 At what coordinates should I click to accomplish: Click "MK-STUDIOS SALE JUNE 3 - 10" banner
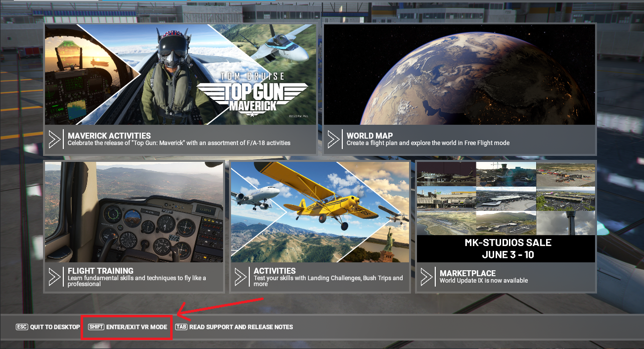[x=506, y=249]
